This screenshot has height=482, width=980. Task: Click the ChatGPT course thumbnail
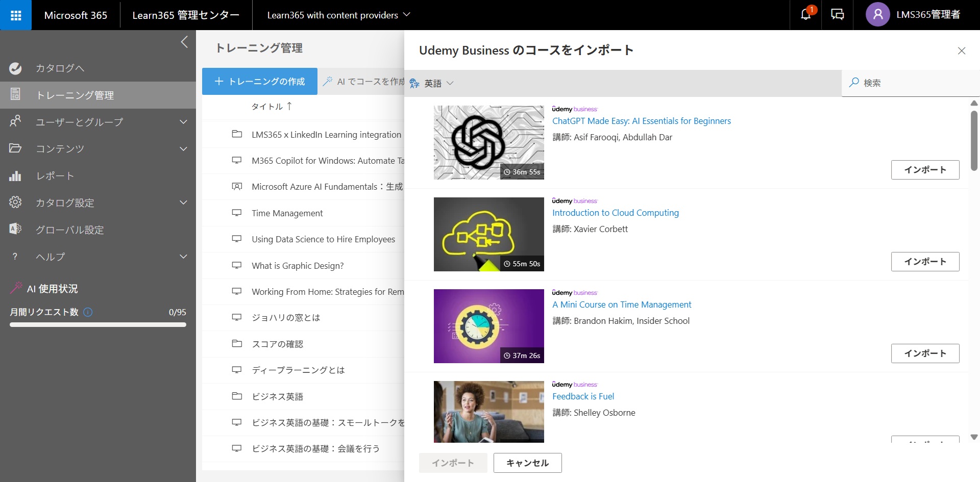pos(489,142)
